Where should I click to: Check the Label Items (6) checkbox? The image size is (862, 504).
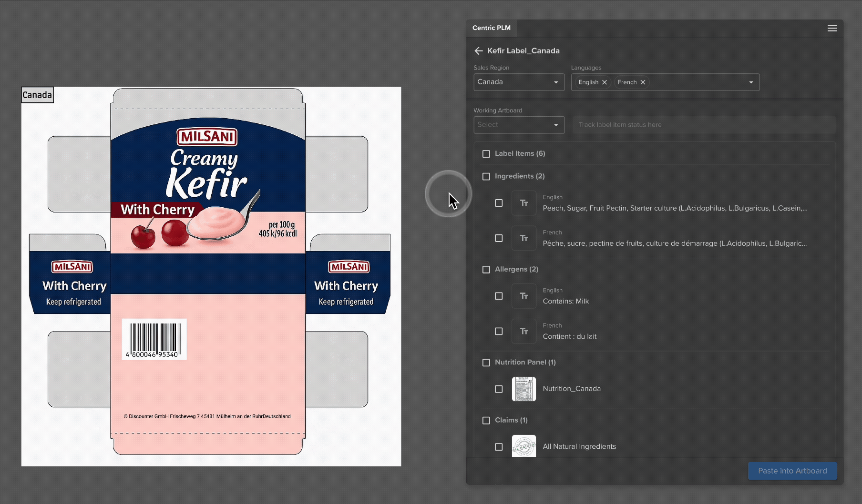tap(486, 154)
